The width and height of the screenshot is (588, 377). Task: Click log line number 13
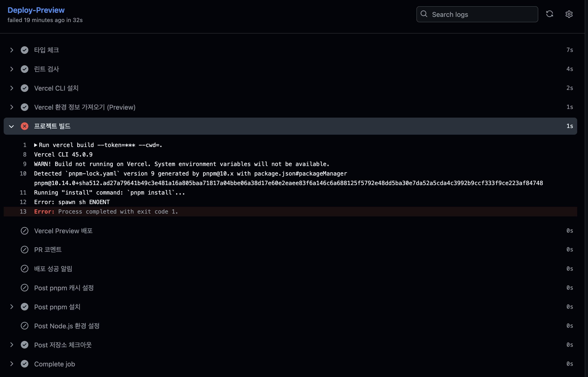[x=23, y=211]
